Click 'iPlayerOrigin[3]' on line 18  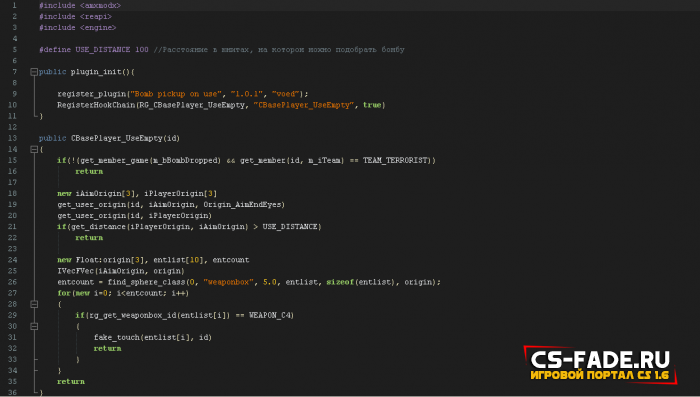(x=180, y=193)
